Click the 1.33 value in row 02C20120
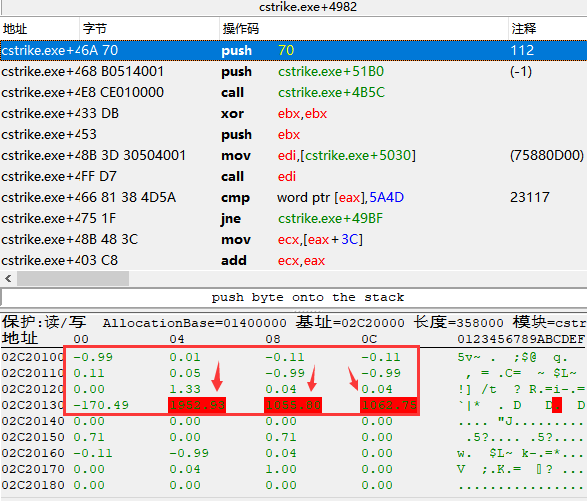587x501 pixels. [x=185, y=389]
